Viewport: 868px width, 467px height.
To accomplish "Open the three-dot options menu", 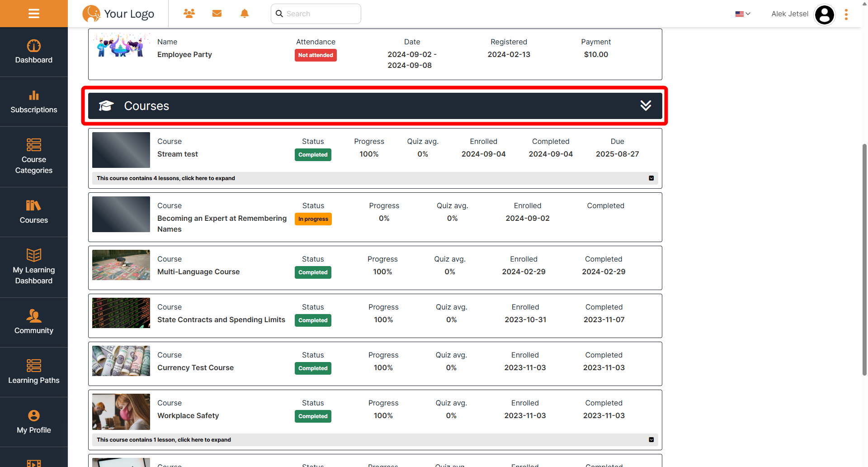I will pyautogui.click(x=846, y=14).
